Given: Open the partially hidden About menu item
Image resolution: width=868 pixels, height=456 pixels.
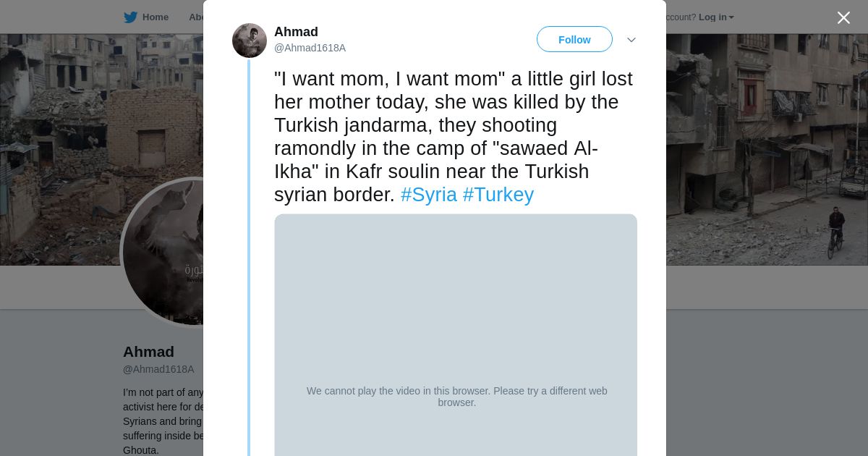Looking at the screenshot, I should [196, 17].
